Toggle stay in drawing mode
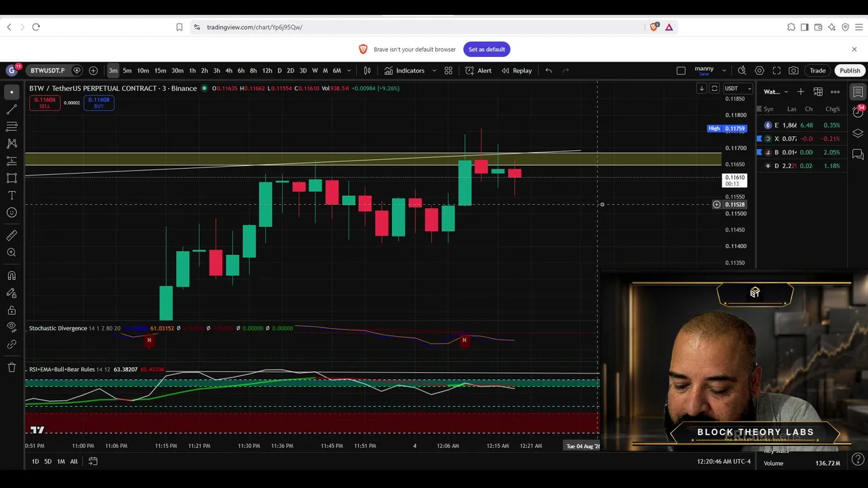 (12, 293)
